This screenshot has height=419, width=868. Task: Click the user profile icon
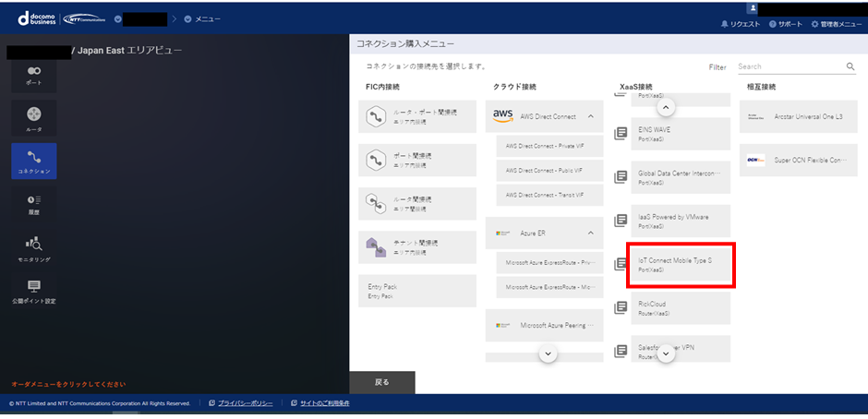point(753,7)
